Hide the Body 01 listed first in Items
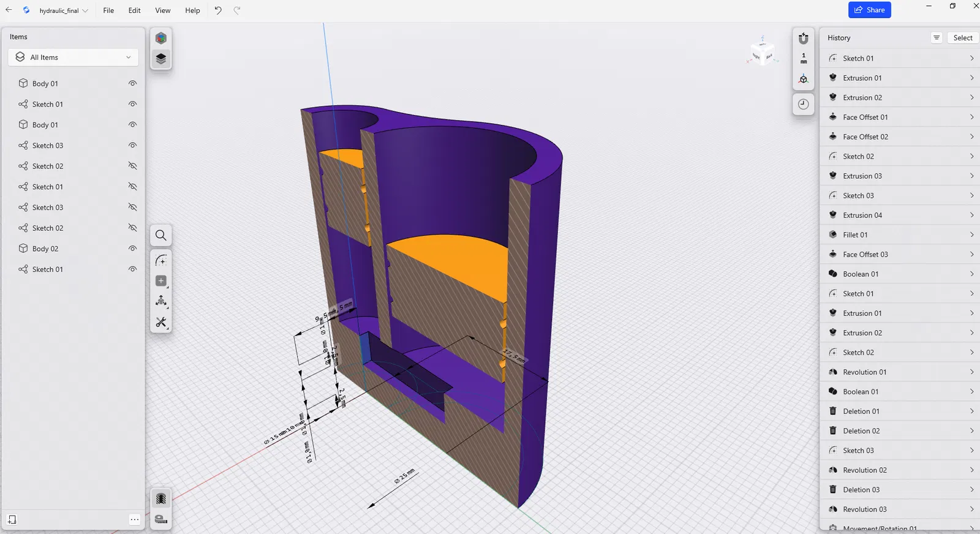980x534 pixels. [132, 83]
